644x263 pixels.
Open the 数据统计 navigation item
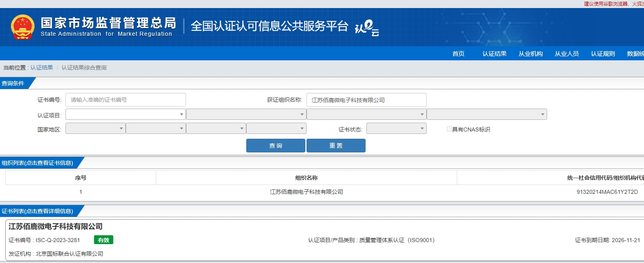pyautogui.click(x=636, y=53)
